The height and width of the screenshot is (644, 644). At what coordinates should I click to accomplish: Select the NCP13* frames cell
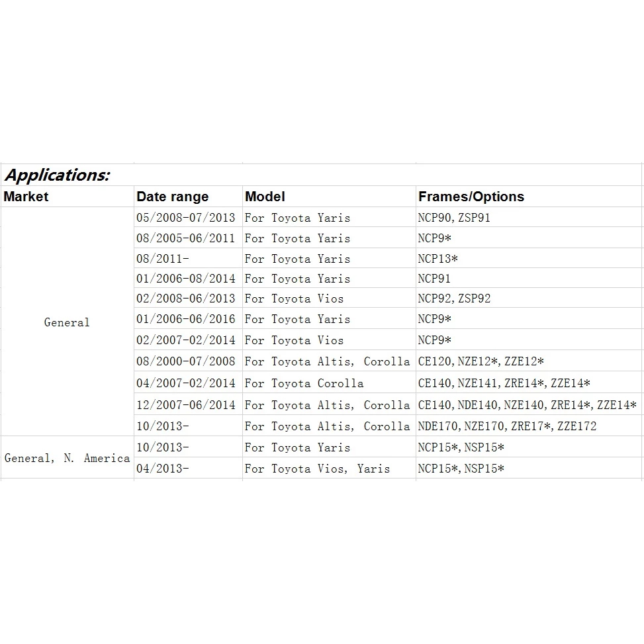coord(529,258)
